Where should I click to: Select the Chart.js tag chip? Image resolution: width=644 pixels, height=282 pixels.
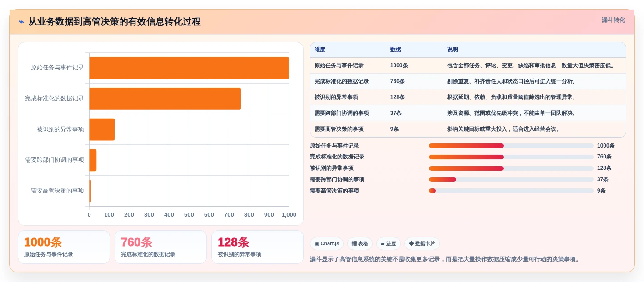(327, 244)
